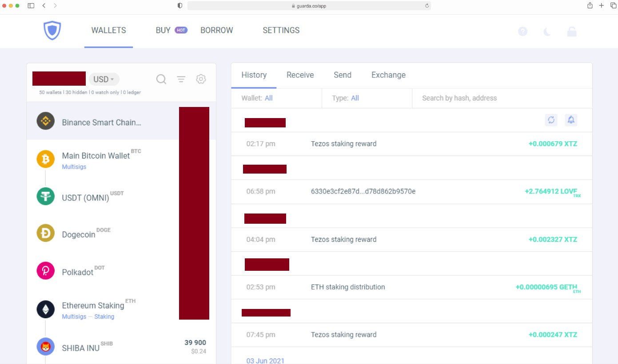Open Safari share icon
This screenshot has width=618, height=364.
[x=590, y=5]
